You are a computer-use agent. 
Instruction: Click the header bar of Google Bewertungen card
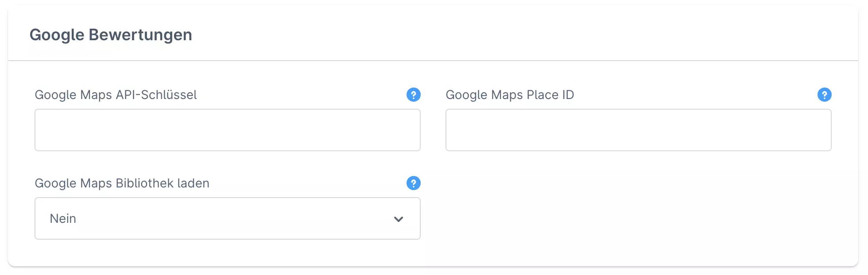pyautogui.click(x=487, y=34)
